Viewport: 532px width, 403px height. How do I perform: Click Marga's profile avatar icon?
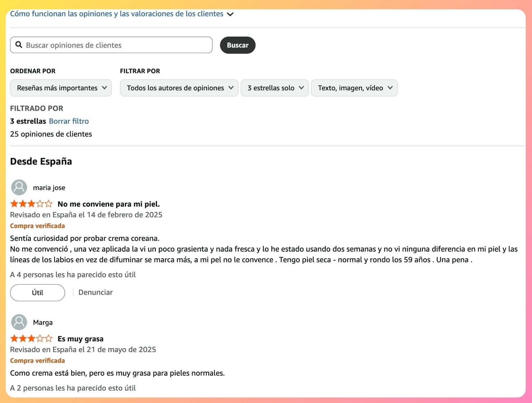click(x=19, y=322)
